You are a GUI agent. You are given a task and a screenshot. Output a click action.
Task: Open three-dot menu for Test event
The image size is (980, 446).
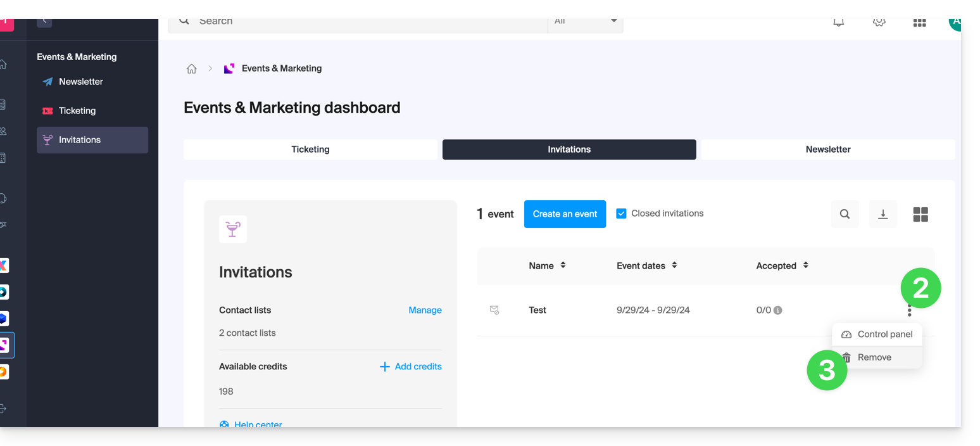click(x=909, y=310)
